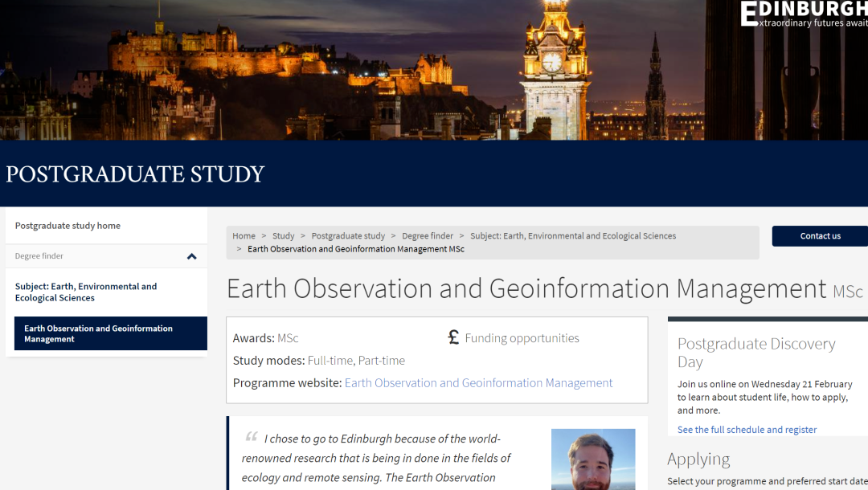Open Subject: Earth, Environmental breadcrumb link
Viewport: 868px width, 490px height.
click(573, 235)
